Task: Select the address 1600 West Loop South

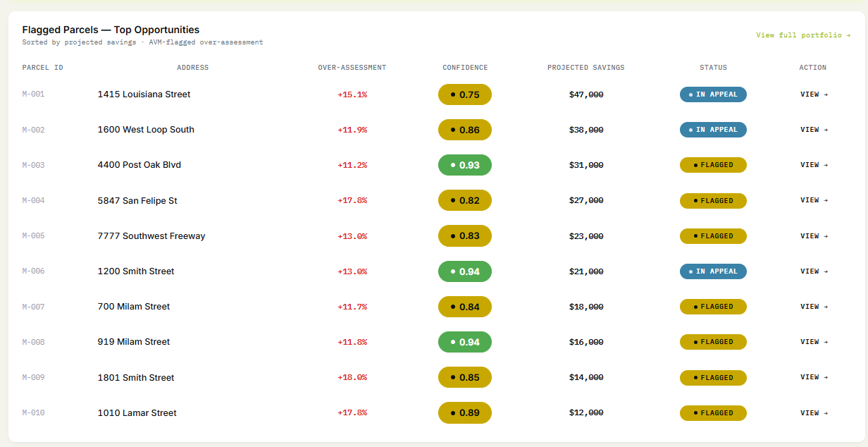Action: click(146, 130)
